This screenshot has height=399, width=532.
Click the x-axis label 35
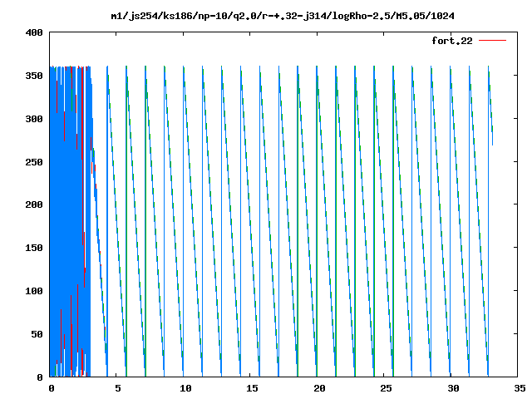520,388
